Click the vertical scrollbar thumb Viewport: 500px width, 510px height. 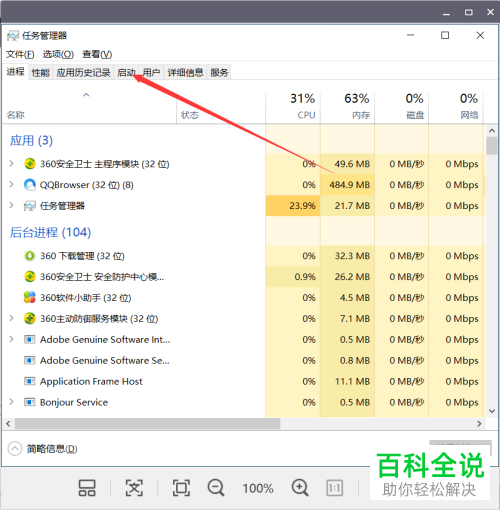(492, 146)
